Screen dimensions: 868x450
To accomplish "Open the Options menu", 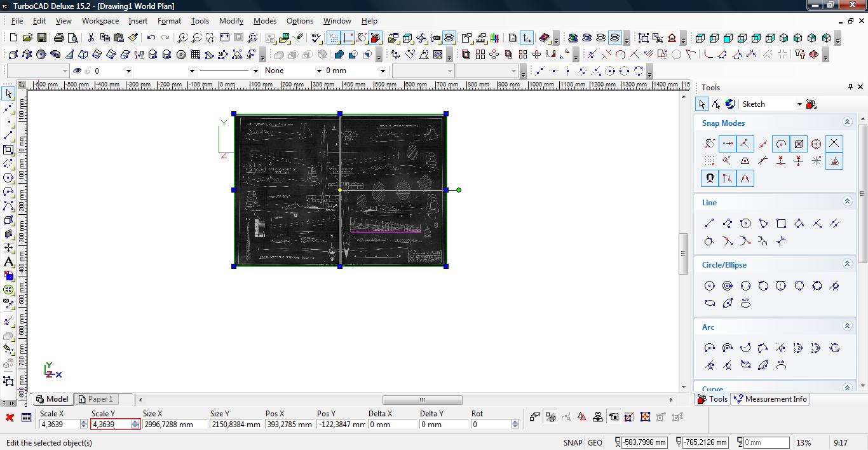I will [x=300, y=20].
